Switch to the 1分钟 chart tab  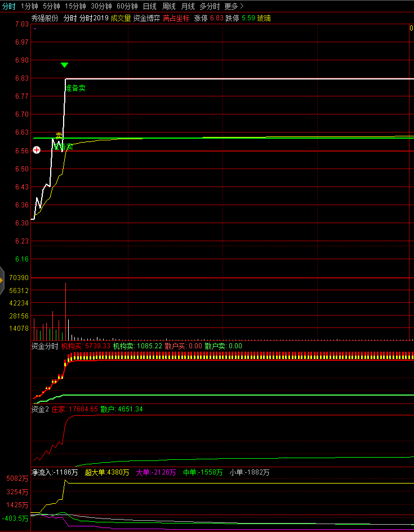coord(30,6)
